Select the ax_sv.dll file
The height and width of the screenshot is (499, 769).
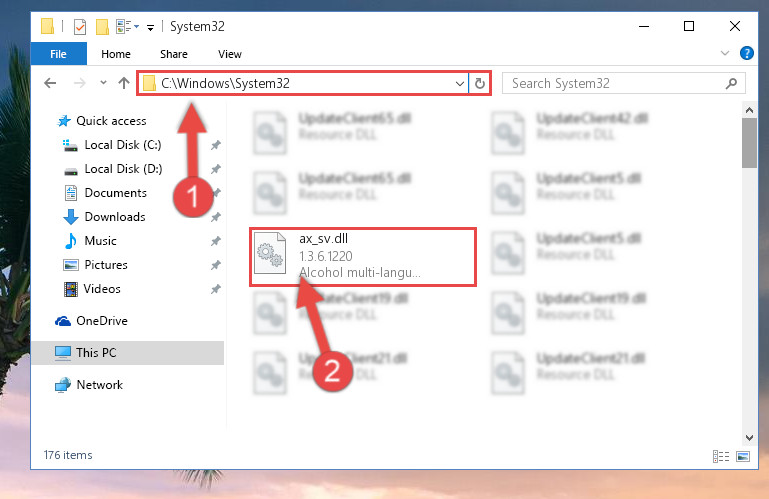362,257
